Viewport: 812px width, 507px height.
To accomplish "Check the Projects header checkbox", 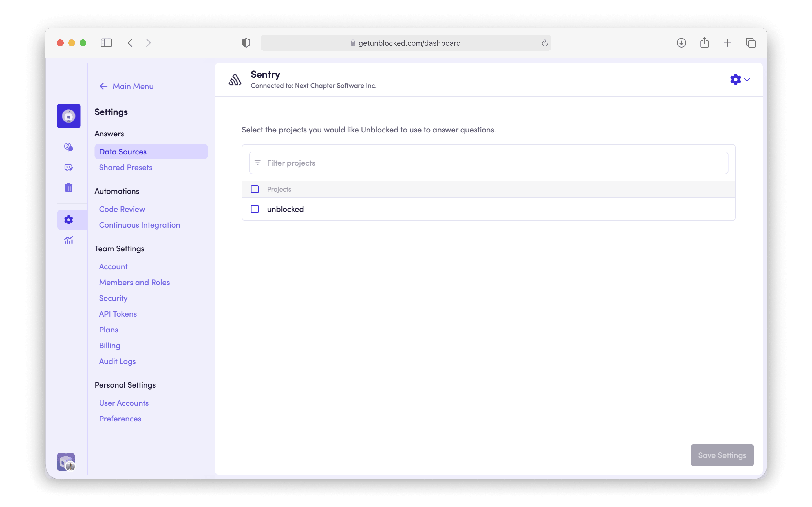I will [x=255, y=189].
